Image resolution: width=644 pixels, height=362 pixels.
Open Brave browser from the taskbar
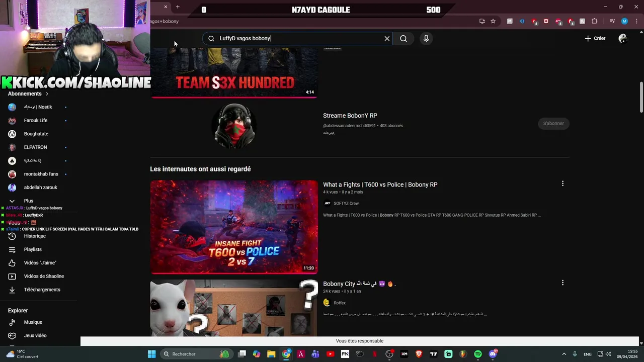point(419,354)
